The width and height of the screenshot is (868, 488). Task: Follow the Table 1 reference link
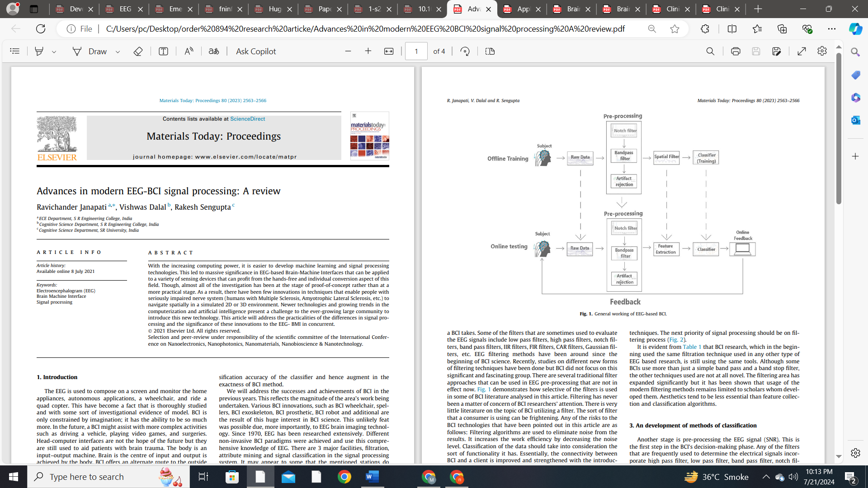[692, 347]
